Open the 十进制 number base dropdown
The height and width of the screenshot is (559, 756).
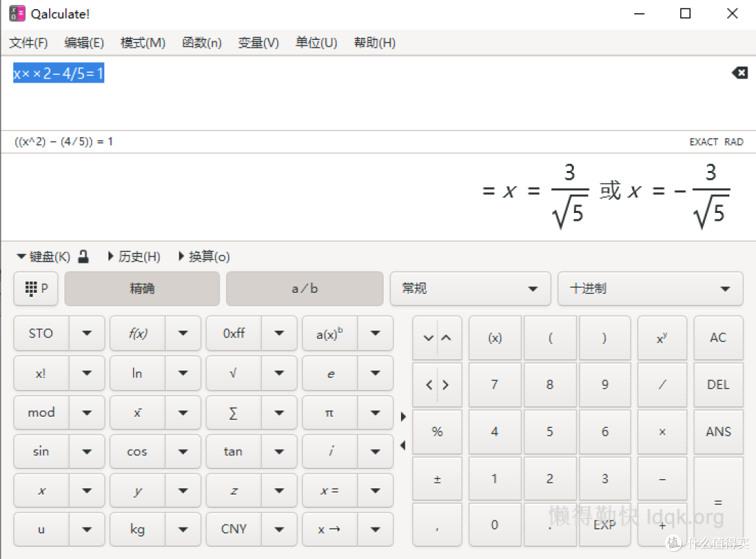(650, 289)
